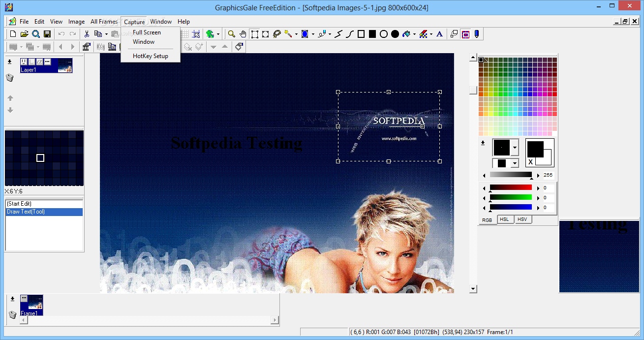Toggle the pencil-like icon on Layer1

tap(39, 62)
